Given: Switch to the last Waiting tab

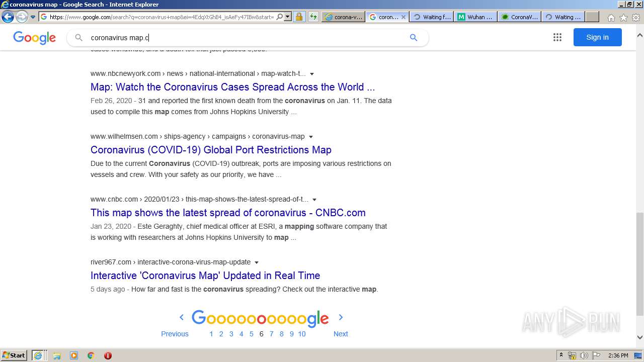Looking at the screenshot, I should point(563,17).
